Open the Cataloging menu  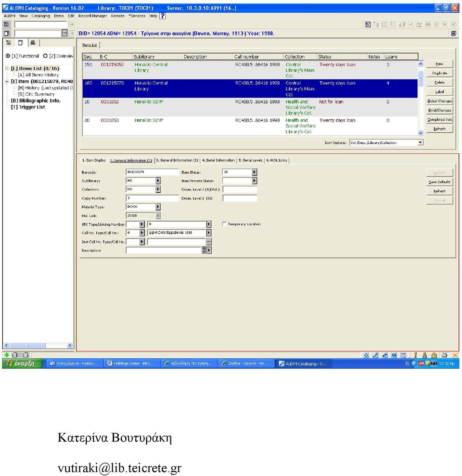pyautogui.click(x=41, y=16)
